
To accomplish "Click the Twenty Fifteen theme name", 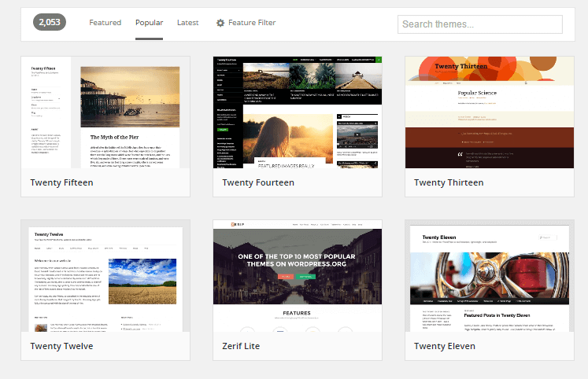I will click(61, 182).
